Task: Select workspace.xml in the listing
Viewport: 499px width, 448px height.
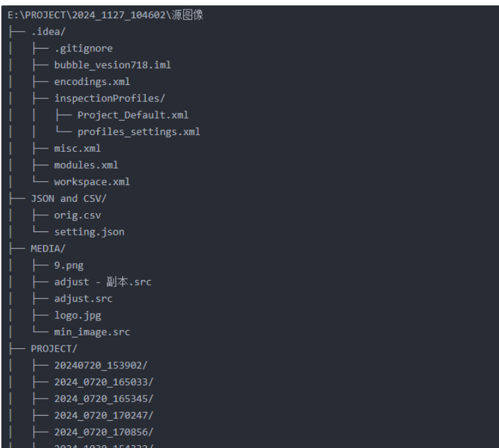Action: (x=92, y=182)
